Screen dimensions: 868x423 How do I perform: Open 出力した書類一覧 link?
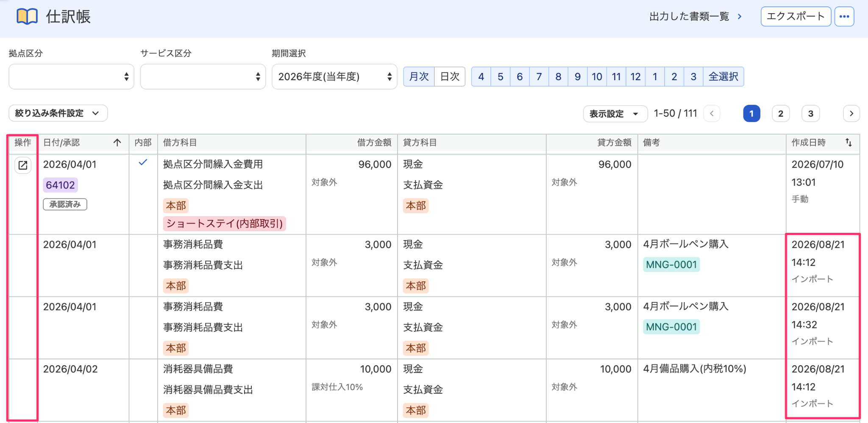[x=695, y=17]
